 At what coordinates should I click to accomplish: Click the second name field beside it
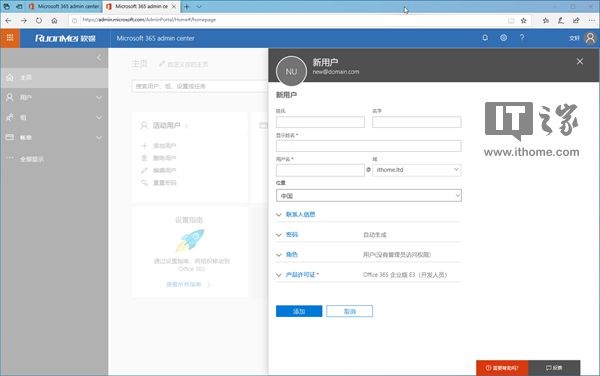417,122
